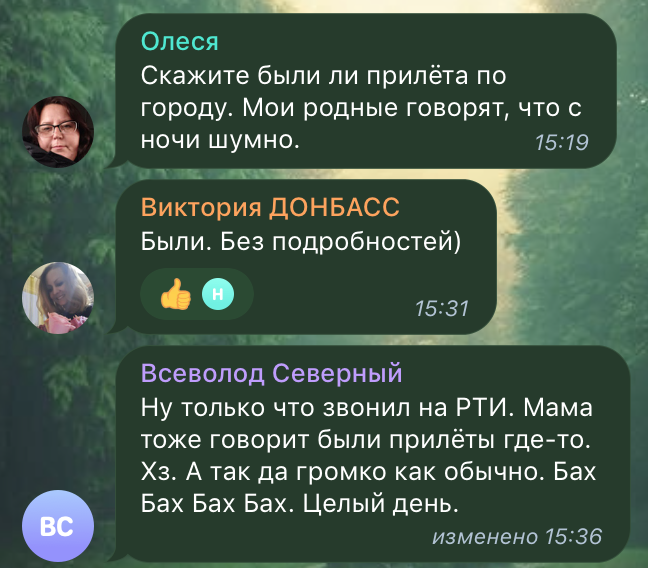Click the text 'Целый день.'
Viewport: 648px width, 568px height.
(381, 504)
